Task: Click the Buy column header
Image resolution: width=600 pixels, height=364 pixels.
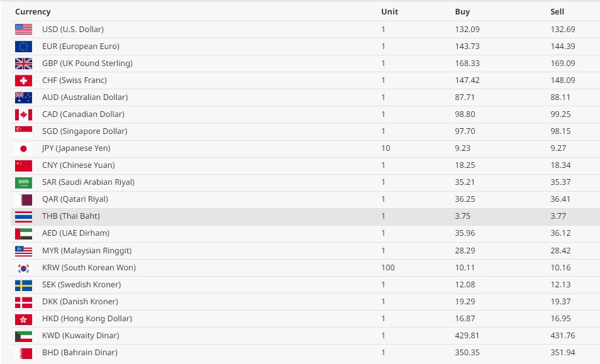Action: click(462, 12)
